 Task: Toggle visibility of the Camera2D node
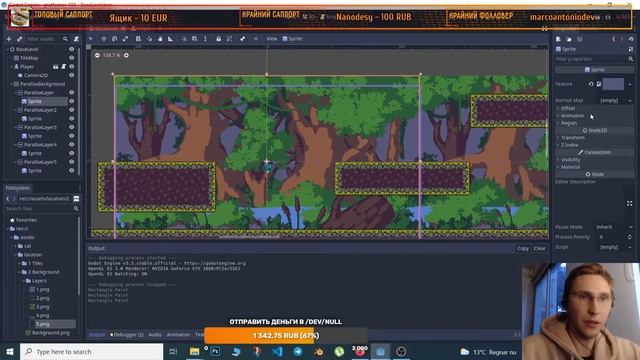[71, 75]
